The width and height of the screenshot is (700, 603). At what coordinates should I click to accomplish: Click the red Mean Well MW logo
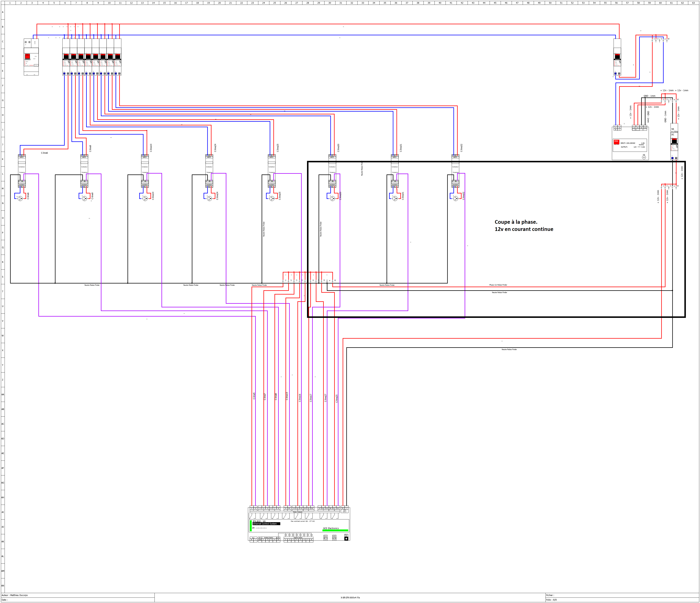pyautogui.click(x=616, y=142)
